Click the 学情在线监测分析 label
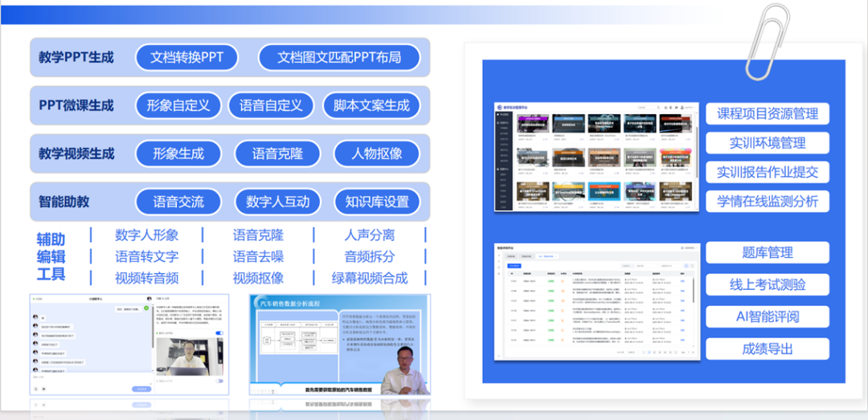The width and height of the screenshot is (868, 420). pos(768,201)
